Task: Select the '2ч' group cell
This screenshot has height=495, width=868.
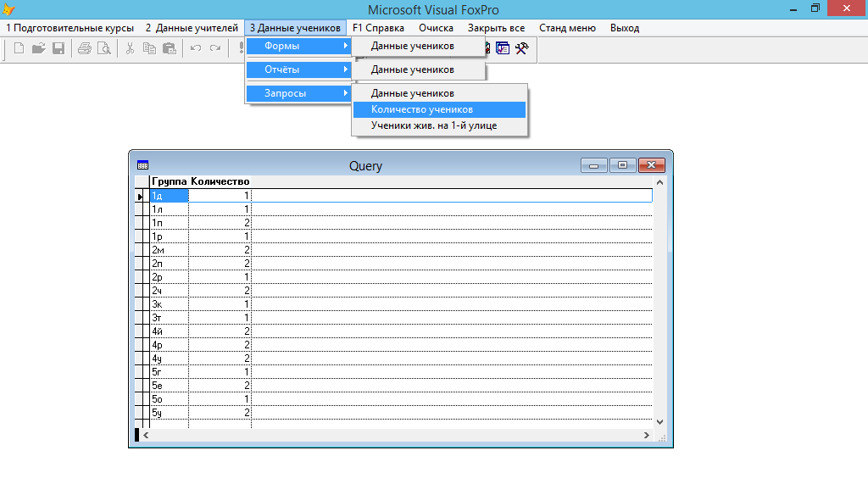Action: [170, 291]
